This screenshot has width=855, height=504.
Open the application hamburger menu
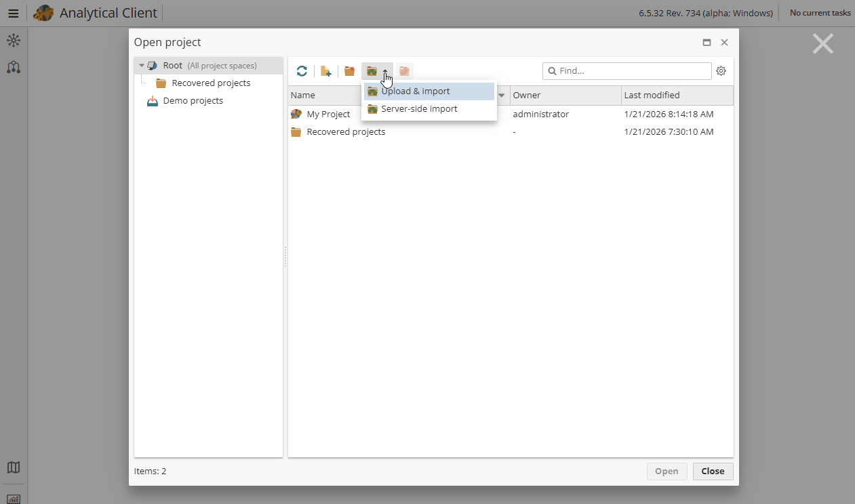(13, 12)
